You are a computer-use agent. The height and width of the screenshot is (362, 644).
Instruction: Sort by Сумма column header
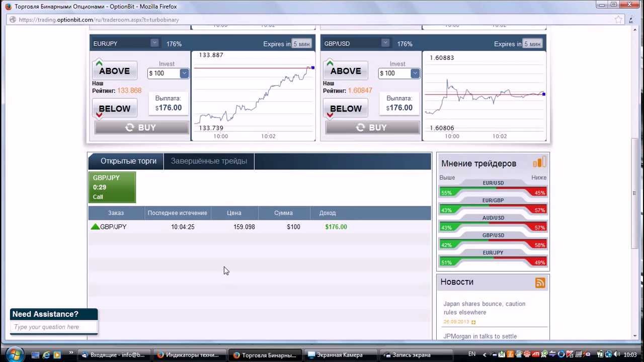(284, 213)
